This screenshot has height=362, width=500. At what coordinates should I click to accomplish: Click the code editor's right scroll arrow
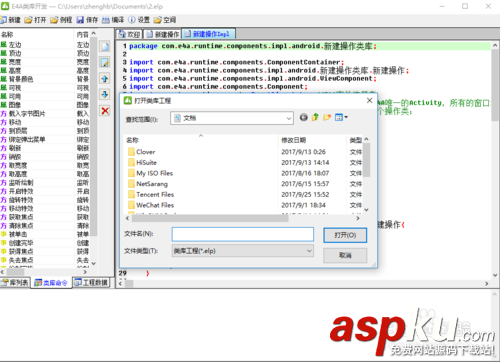pyautogui.click(x=487, y=284)
